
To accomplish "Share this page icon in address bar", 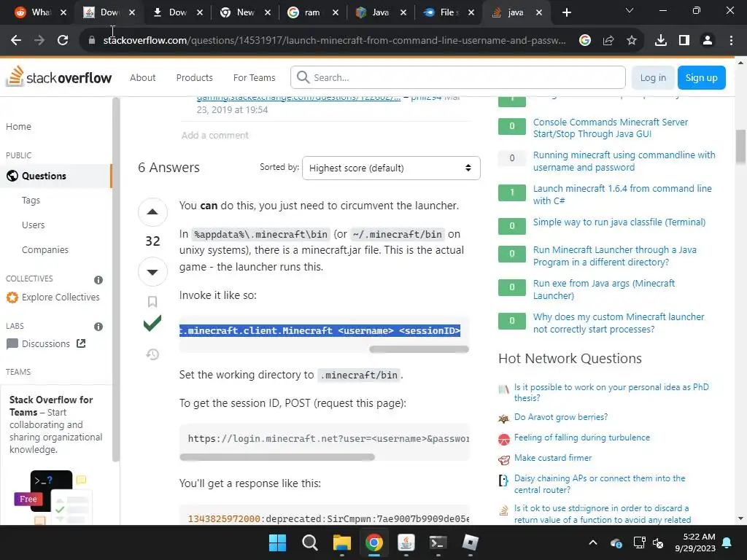I will click(x=608, y=41).
